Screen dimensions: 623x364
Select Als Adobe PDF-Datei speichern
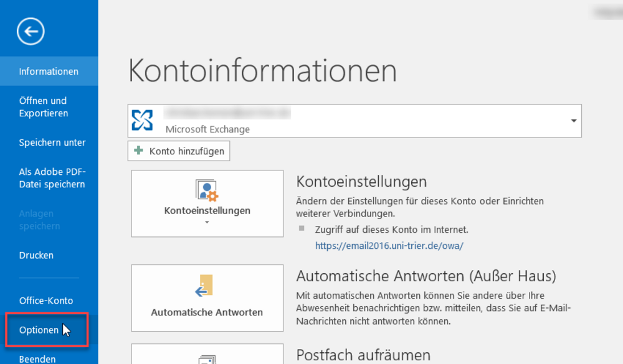coord(52,178)
